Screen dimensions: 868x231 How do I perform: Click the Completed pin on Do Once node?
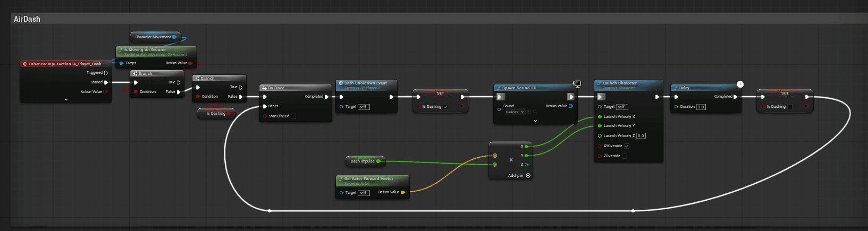click(x=326, y=97)
